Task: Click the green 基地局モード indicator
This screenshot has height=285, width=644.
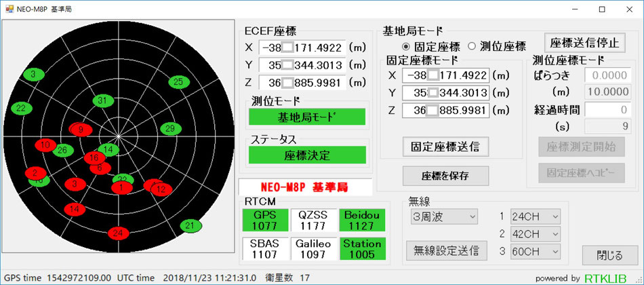Action: (307, 117)
